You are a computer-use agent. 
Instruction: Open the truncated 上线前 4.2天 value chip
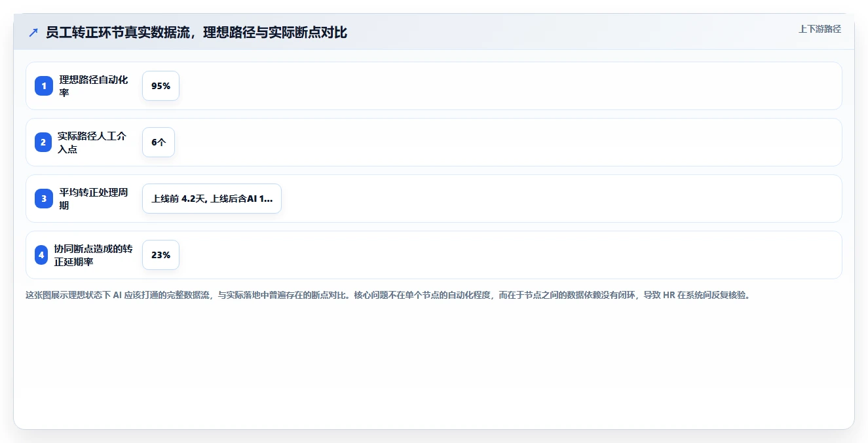pyautogui.click(x=212, y=199)
